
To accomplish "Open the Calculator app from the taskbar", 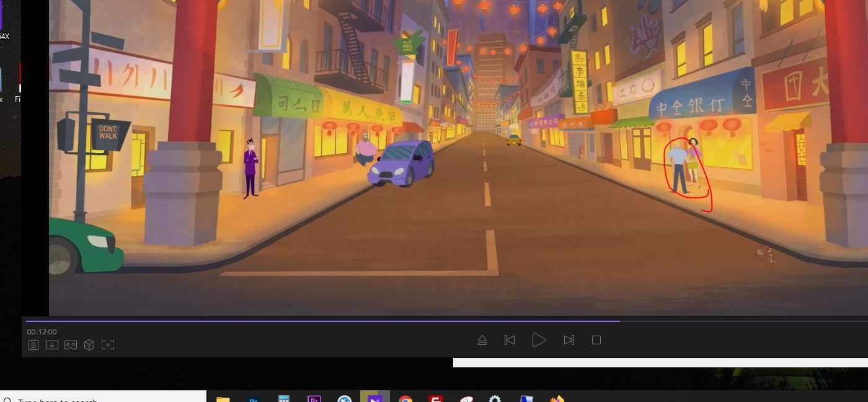I will [x=284, y=399].
